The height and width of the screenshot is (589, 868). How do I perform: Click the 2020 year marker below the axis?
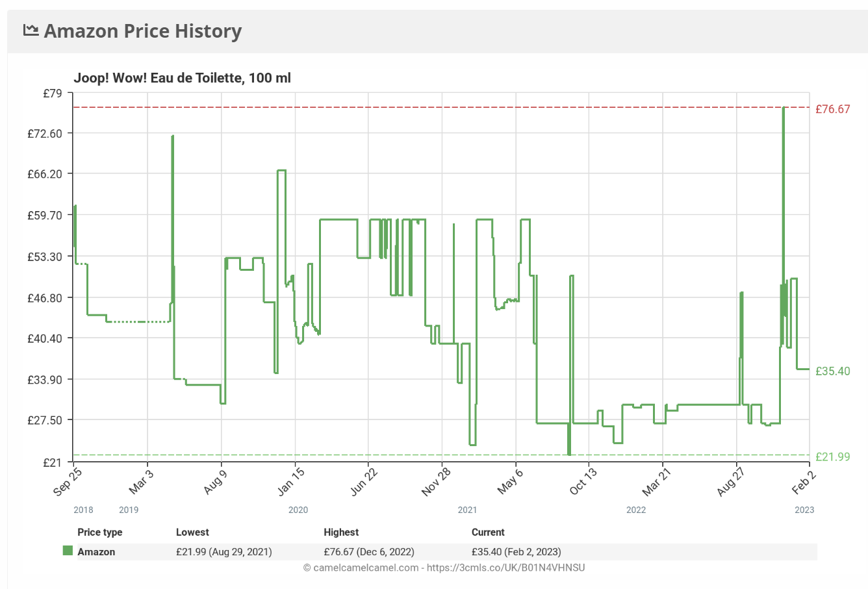click(x=298, y=510)
